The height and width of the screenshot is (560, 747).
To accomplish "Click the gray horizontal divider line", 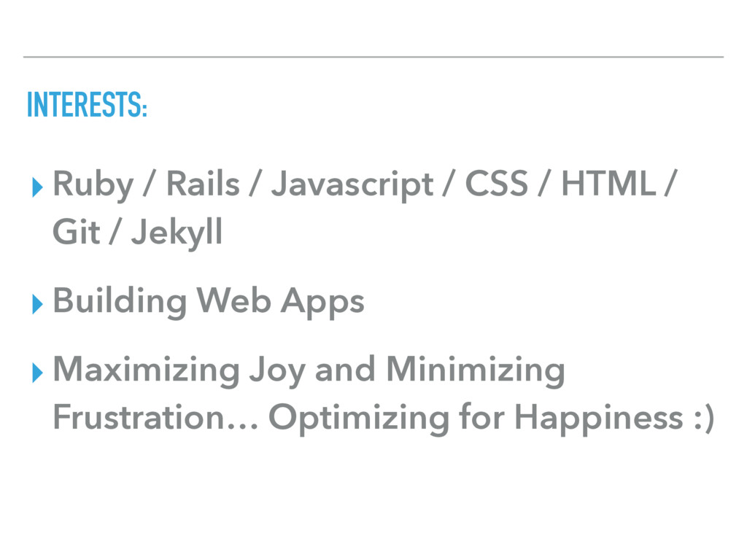I will pos(373,57).
